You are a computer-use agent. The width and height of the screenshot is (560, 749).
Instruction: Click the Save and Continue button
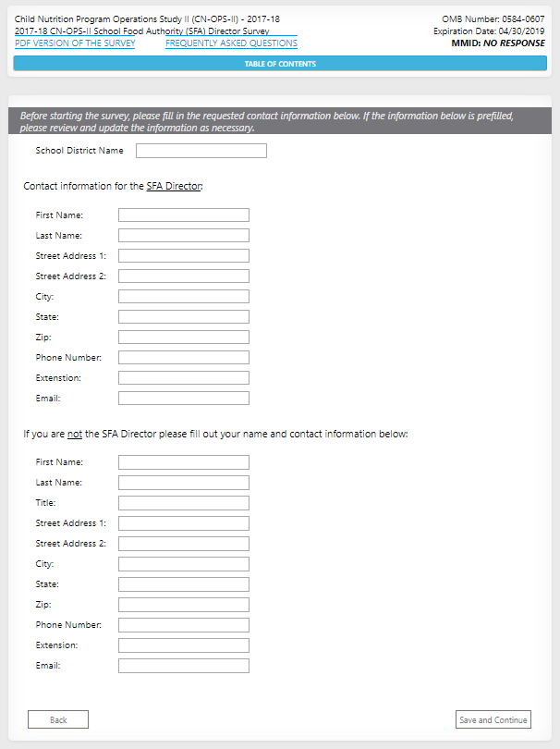(x=493, y=719)
